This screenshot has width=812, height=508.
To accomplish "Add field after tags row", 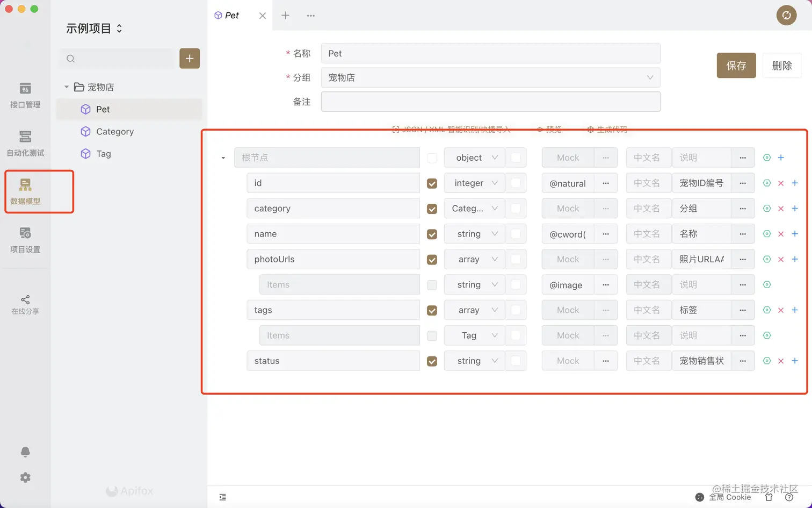I will click(795, 310).
